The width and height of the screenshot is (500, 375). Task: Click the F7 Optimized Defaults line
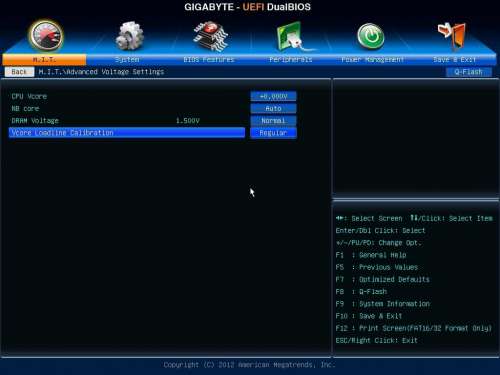click(383, 279)
